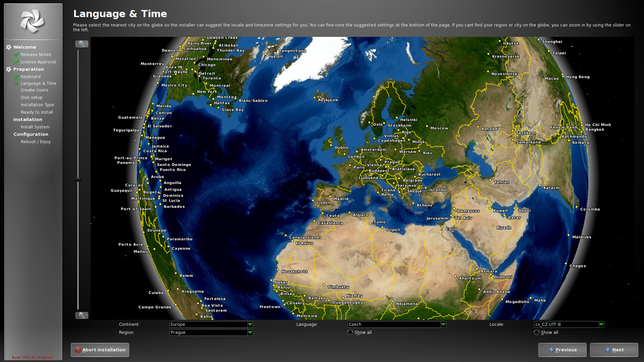Choose Bogota on the globe

point(140,190)
